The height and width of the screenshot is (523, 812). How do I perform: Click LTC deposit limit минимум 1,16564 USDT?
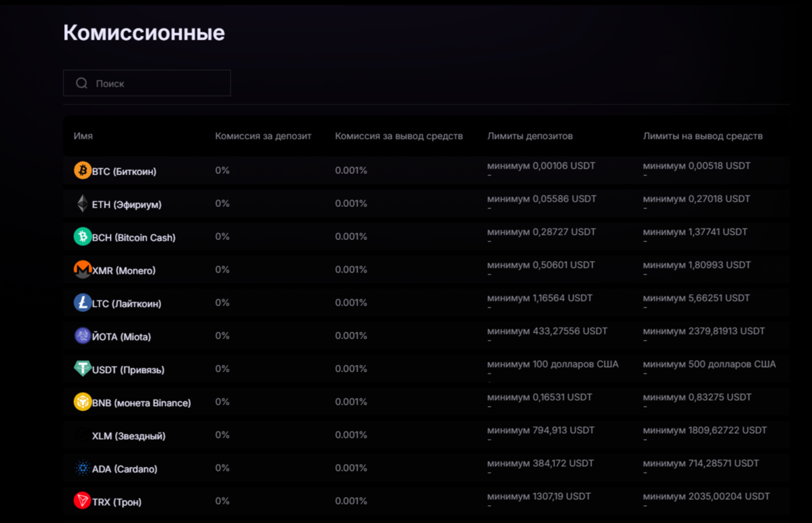click(x=540, y=298)
